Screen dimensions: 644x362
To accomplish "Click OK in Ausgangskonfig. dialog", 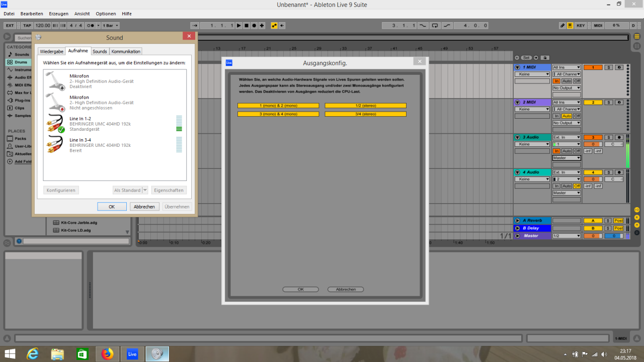I will pyautogui.click(x=300, y=289).
